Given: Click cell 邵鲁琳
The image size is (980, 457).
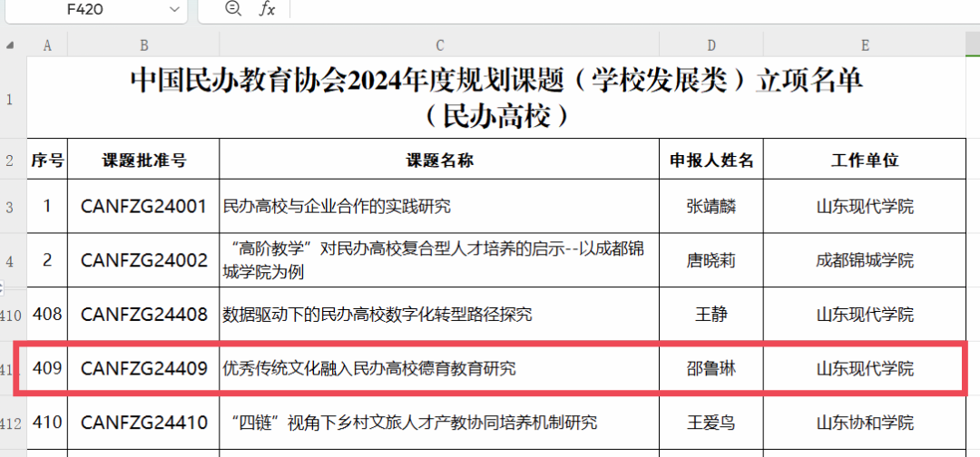Looking at the screenshot, I should click(x=711, y=369).
